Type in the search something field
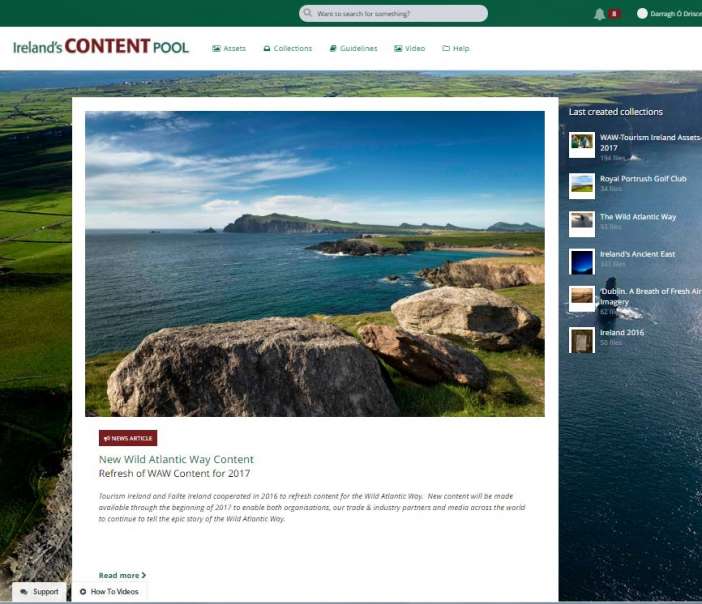The width and height of the screenshot is (702, 604). [398, 14]
